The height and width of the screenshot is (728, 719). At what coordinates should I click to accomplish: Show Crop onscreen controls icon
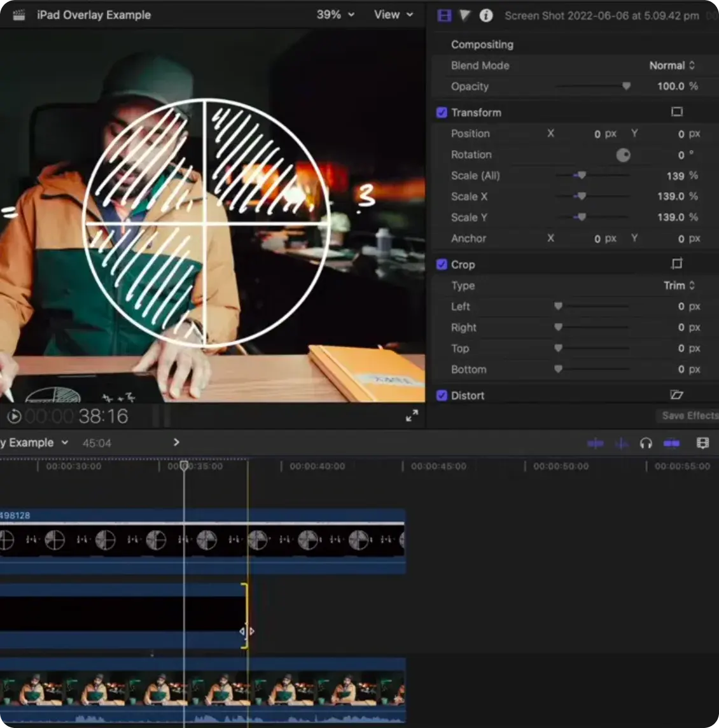click(x=677, y=263)
